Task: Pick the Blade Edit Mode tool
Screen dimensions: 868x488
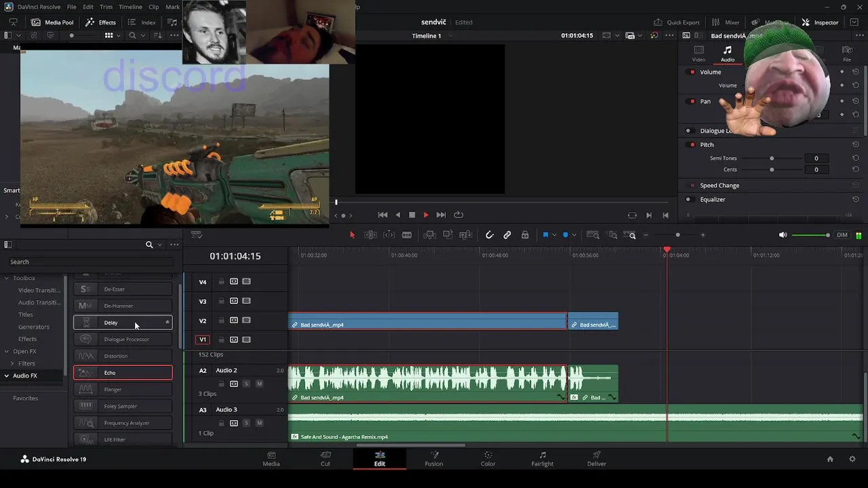Action: pyautogui.click(x=407, y=235)
